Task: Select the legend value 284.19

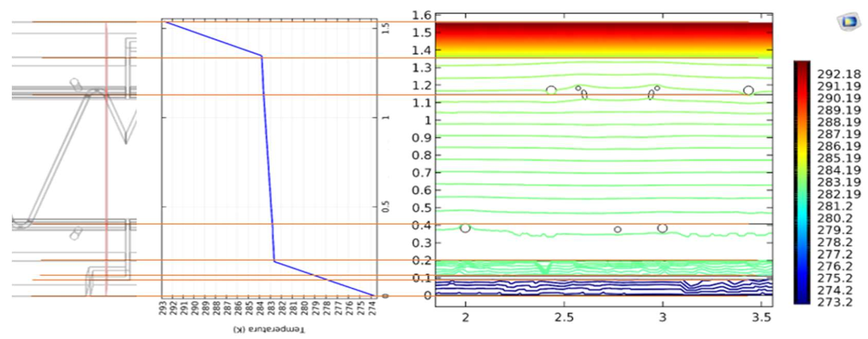Action: pyautogui.click(x=839, y=170)
